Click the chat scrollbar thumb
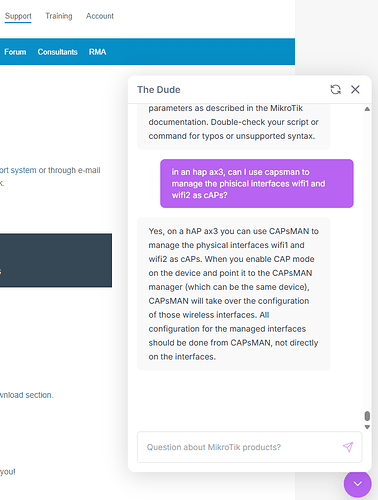 pos(367,416)
